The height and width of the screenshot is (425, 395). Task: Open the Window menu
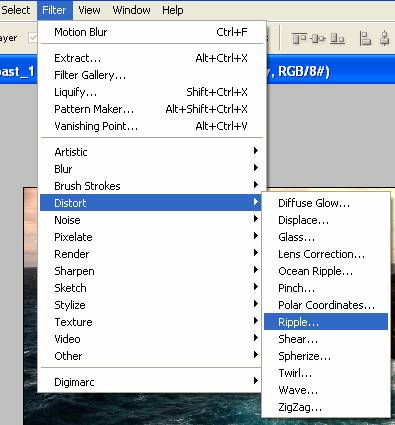pos(131,10)
